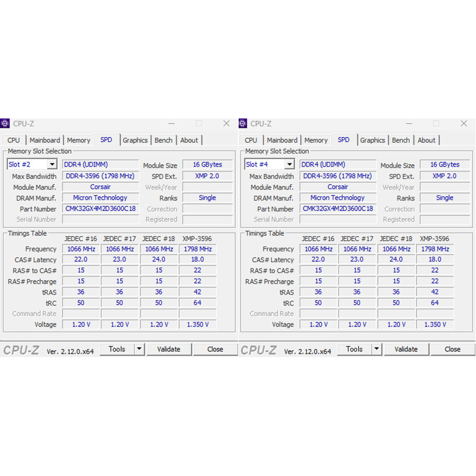Click JEDEC #16 CAS# Latency 22.0, left window
Viewport: 476px width, 476px height.
[81, 259]
